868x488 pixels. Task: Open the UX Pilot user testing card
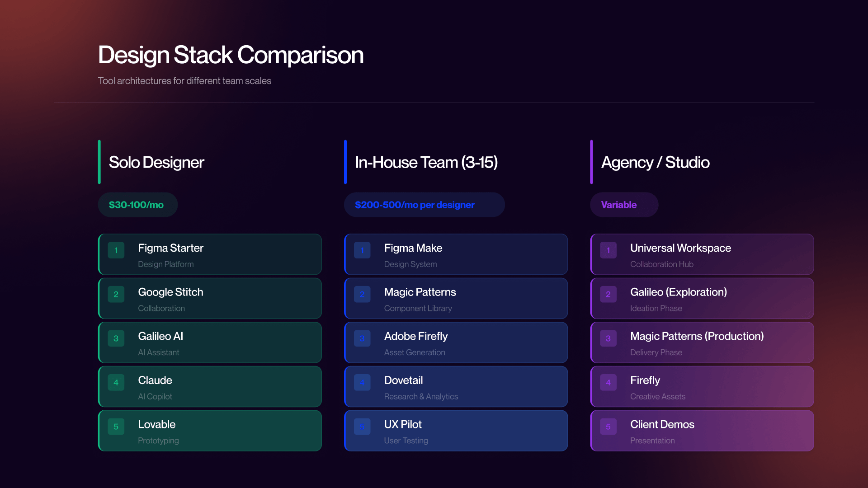[456, 431]
